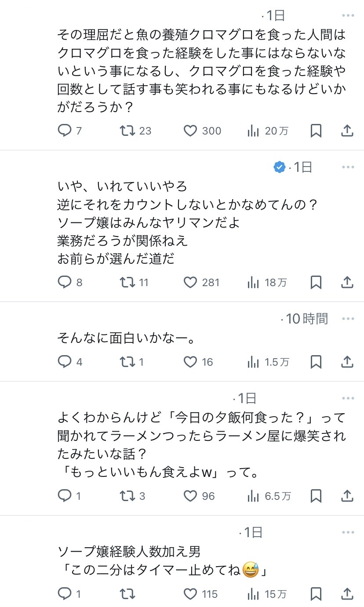The width and height of the screenshot is (364, 607).
Task: Open more options on the 10時間 tweet
Action: 348,319
